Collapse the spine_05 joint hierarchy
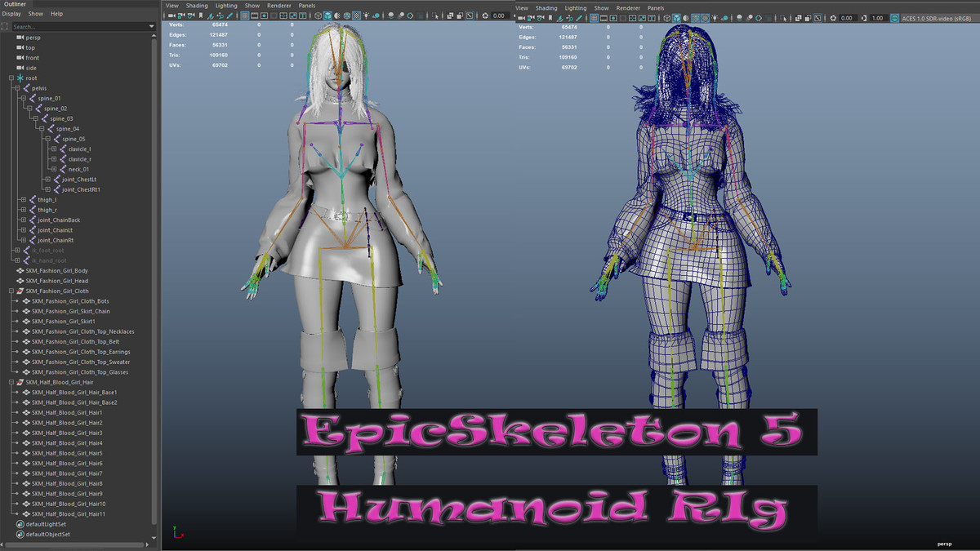980x551 pixels. (x=48, y=139)
